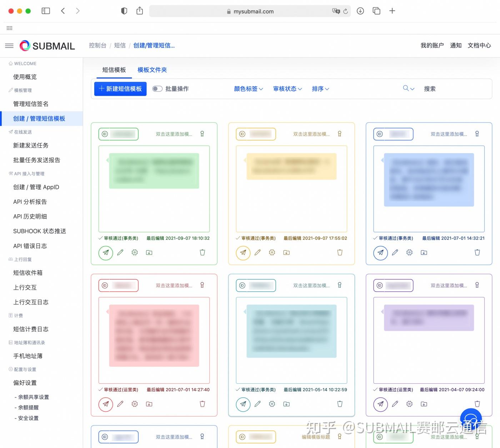Open settings gear of template 2021-04-07 09:24:00
Image resolution: width=500 pixels, height=448 pixels.
[x=410, y=404]
